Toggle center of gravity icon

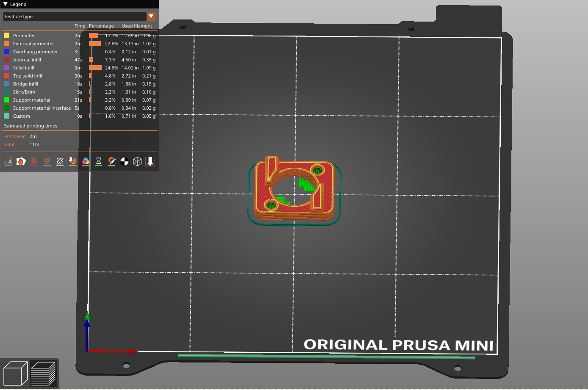click(125, 161)
